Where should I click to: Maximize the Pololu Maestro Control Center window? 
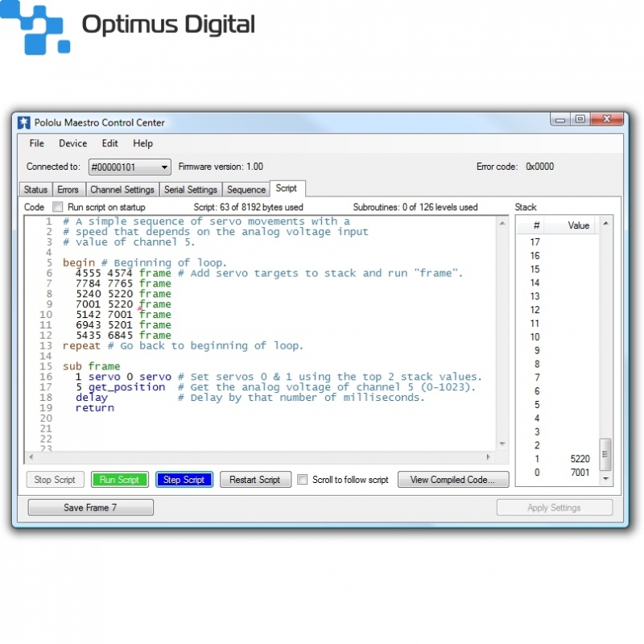(x=580, y=119)
